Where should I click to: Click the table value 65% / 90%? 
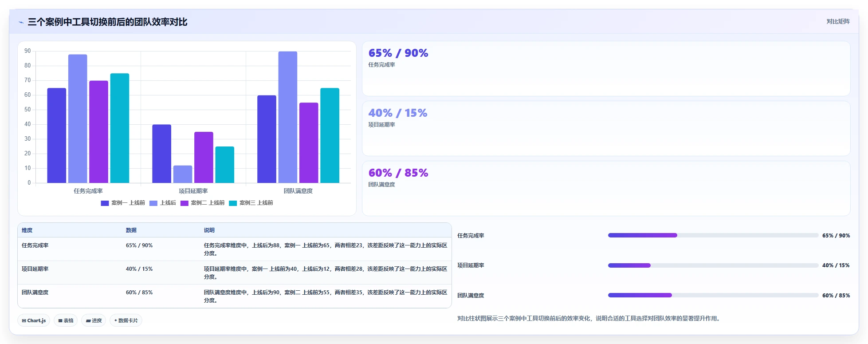(x=139, y=245)
